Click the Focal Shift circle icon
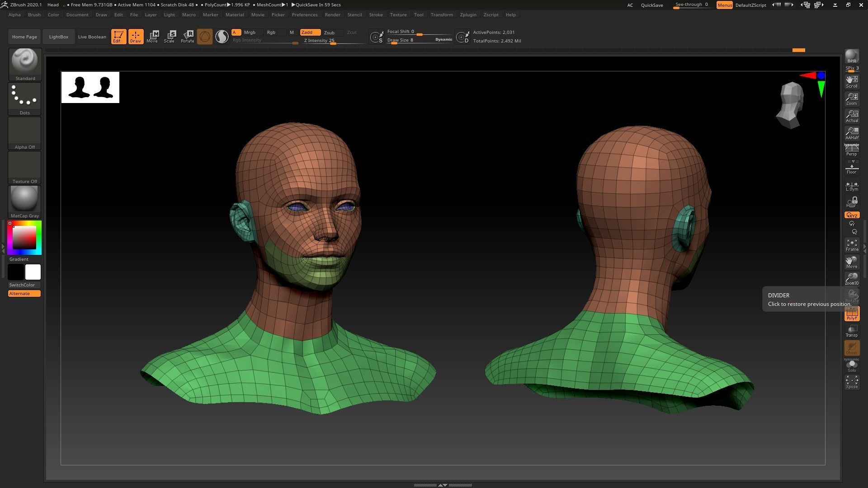Image resolution: width=868 pixels, height=488 pixels. point(376,37)
